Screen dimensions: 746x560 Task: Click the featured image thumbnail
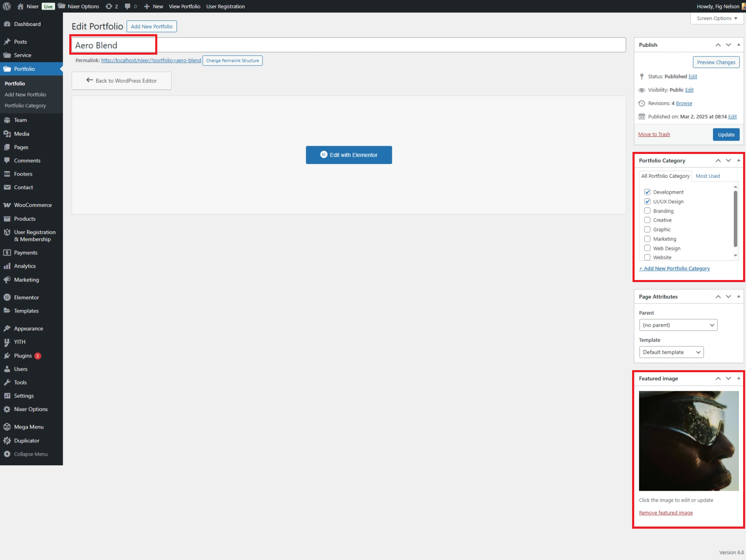(688, 441)
